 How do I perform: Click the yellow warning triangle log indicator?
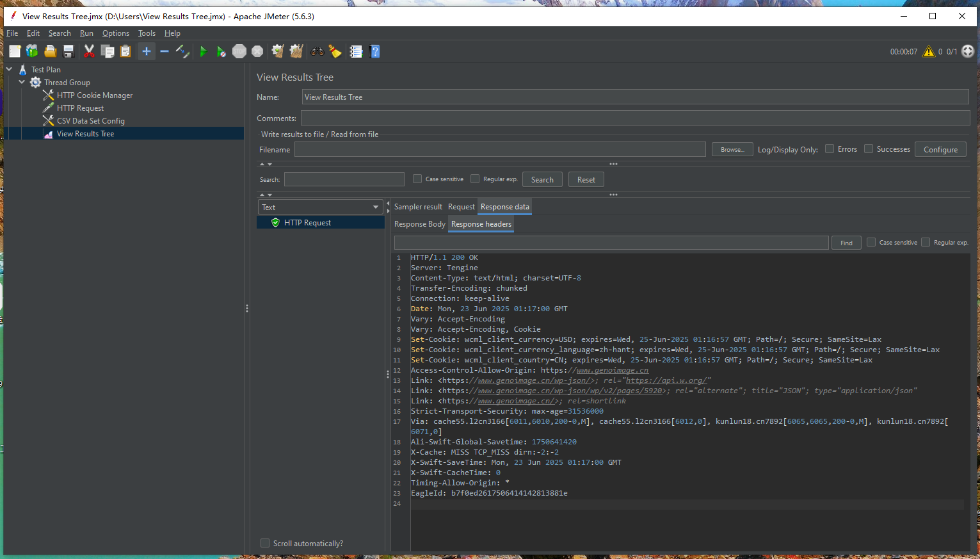(928, 51)
